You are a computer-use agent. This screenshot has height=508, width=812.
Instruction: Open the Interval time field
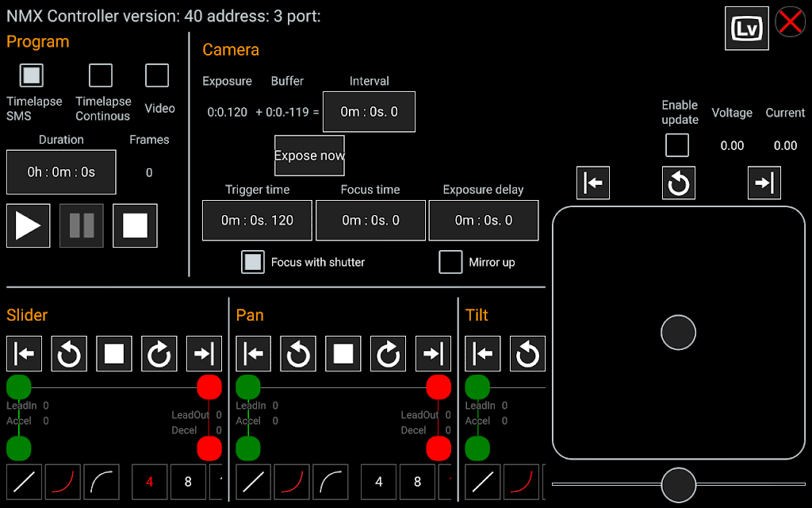pyautogui.click(x=369, y=112)
